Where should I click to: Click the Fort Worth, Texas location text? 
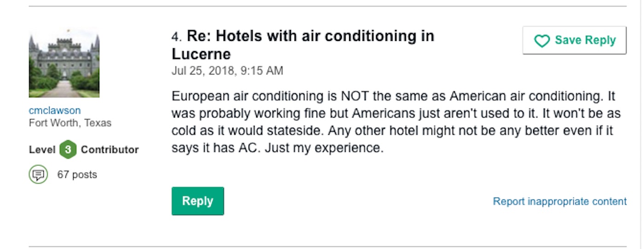click(x=70, y=123)
